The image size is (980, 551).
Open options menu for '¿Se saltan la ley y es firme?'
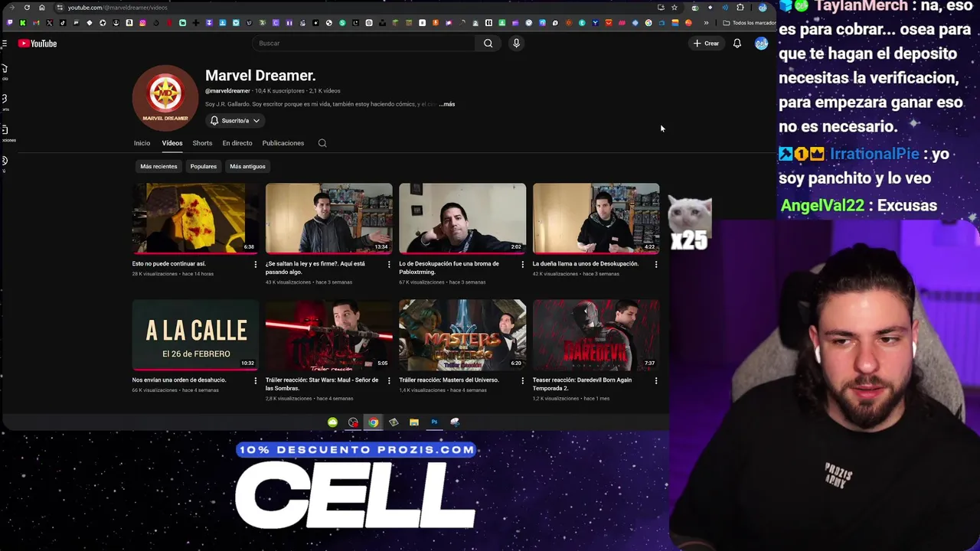click(388, 265)
